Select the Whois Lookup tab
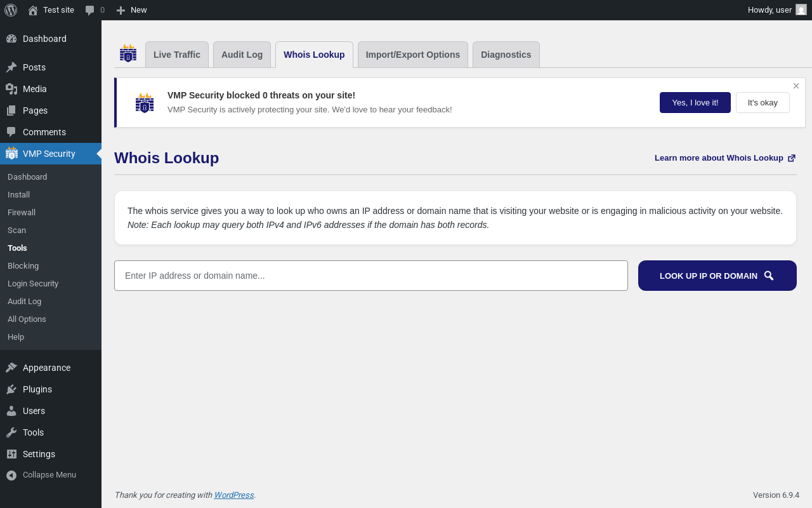The image size is (812, 508). click(x=314, y=55)
